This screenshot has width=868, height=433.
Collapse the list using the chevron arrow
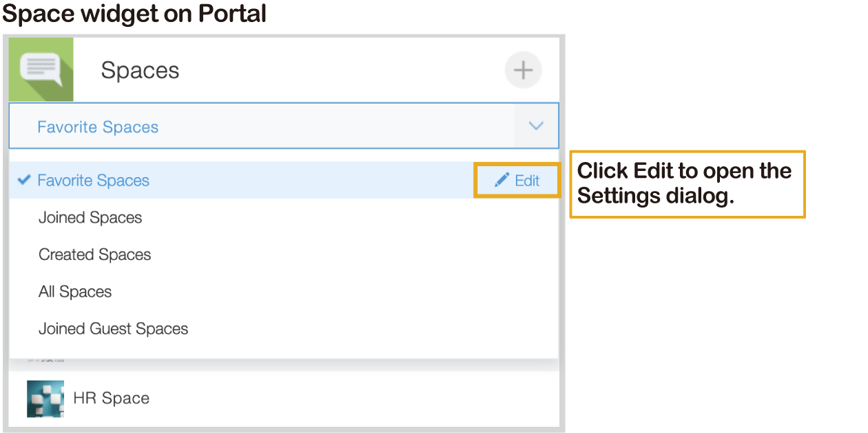(x=536, y=126)
